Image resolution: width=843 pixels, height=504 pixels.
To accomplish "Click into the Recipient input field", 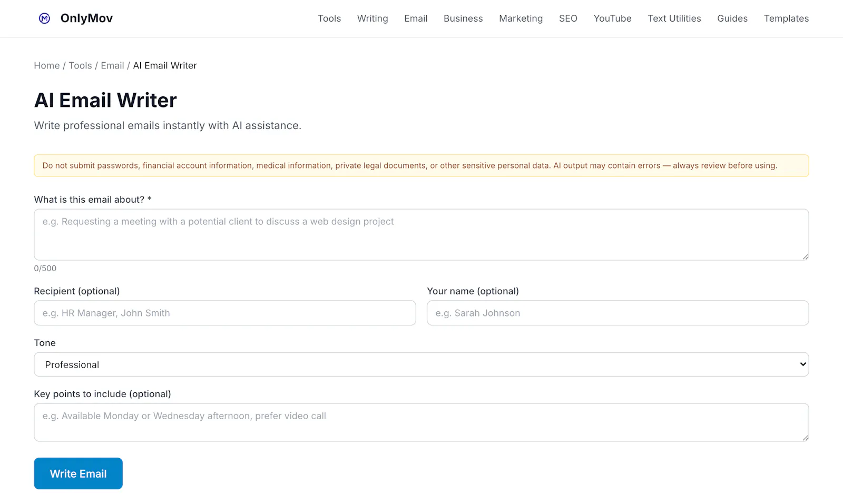I will point(225,313).
